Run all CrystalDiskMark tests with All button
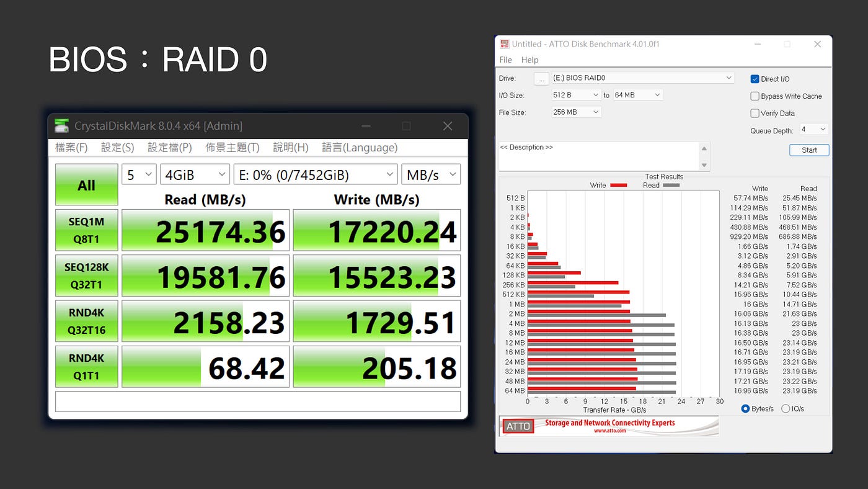This screenshot has width=868, height=489. pyautogui.click(x=86, y=184)
